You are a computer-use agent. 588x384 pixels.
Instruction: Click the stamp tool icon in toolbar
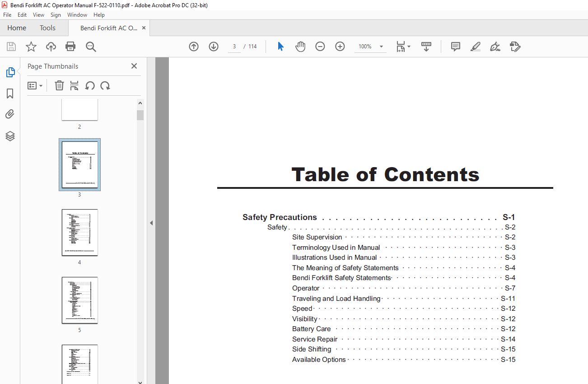pos(515,47)
